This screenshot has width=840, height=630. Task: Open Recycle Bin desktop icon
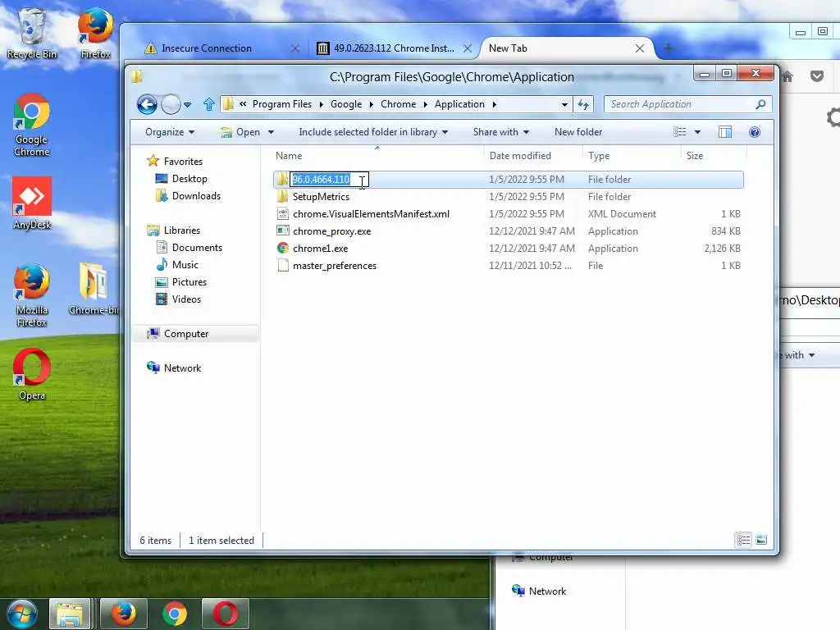(32, 33)
